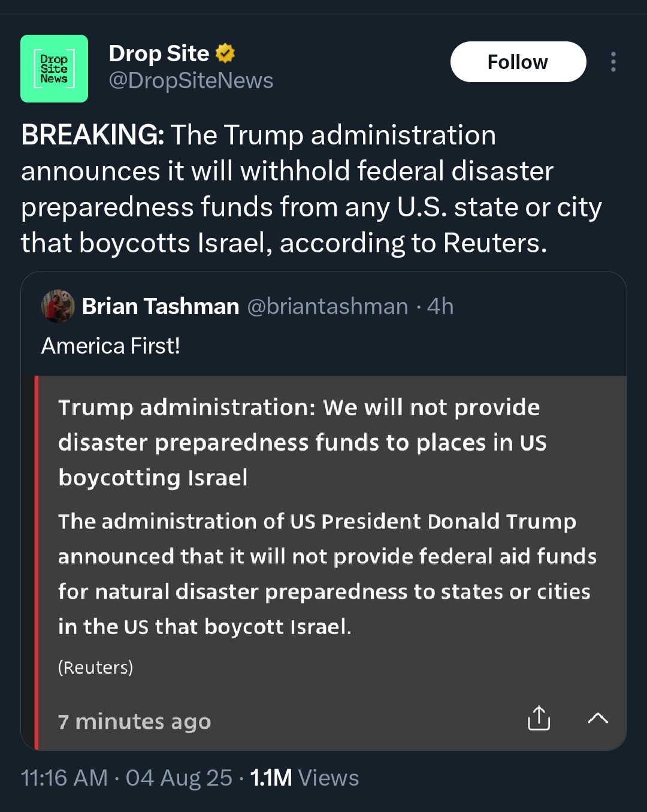Tap Brian Tashman's profile picture
Viewport: 647px width, 812px height.
(x=58, y=306)
